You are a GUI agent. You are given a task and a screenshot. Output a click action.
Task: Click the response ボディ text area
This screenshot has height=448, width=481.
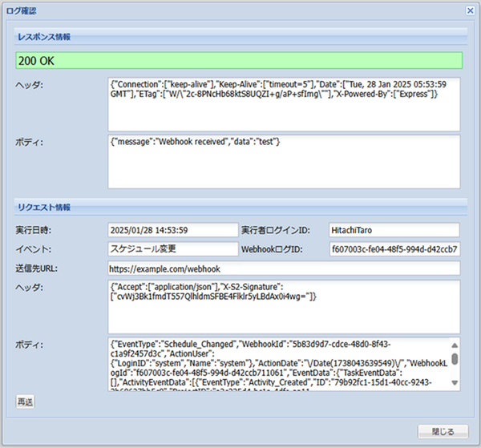coord(284,158)
